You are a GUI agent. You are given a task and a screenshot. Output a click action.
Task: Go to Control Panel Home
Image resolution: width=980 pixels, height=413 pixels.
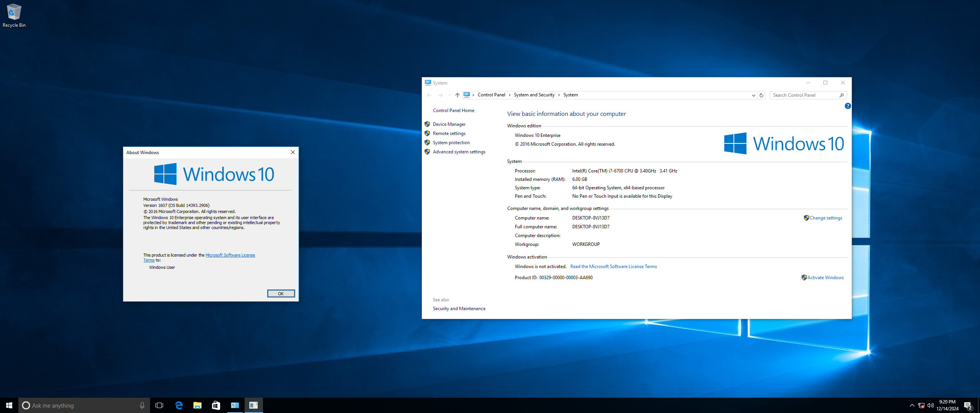tap(453, 111)
